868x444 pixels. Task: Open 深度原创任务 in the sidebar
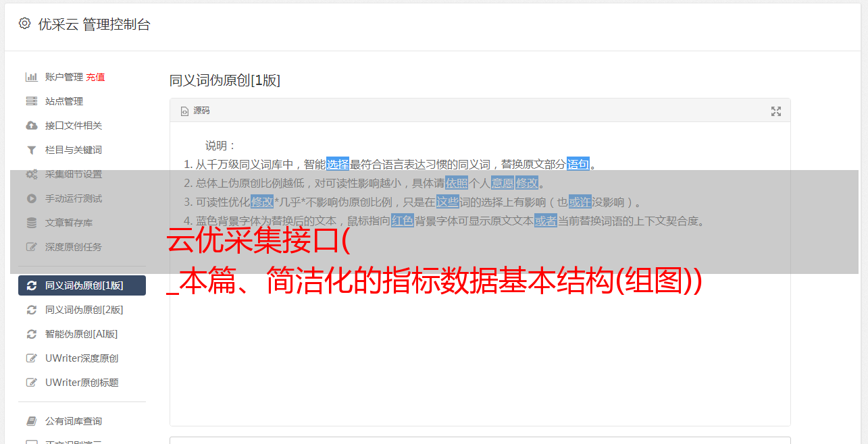(x=82, y=247)
